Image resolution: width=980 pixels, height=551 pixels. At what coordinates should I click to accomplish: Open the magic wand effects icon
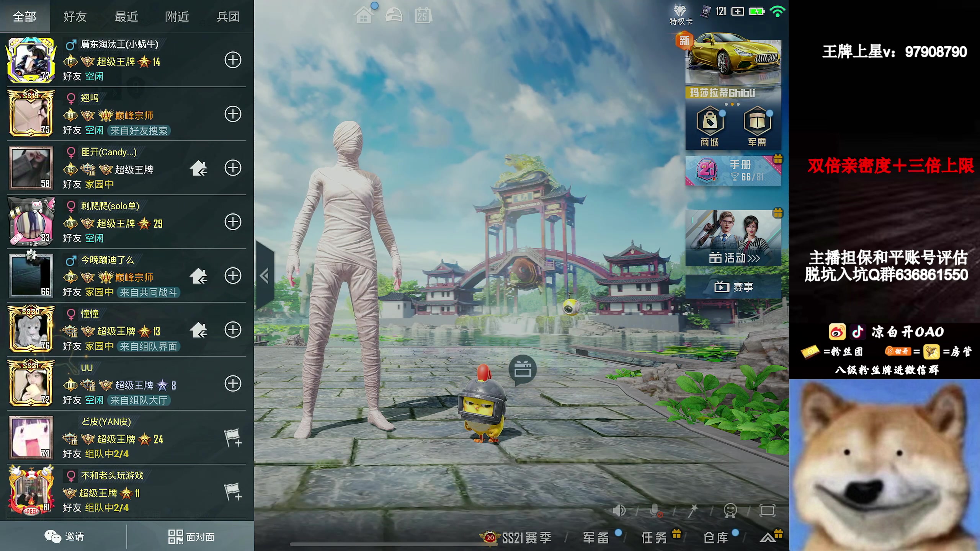tap(693, 510)
